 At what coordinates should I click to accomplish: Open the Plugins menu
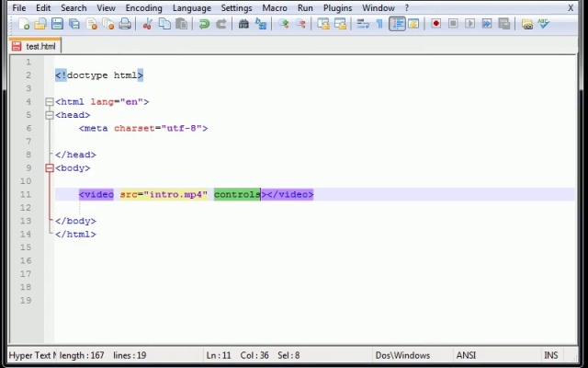[337, 8]
